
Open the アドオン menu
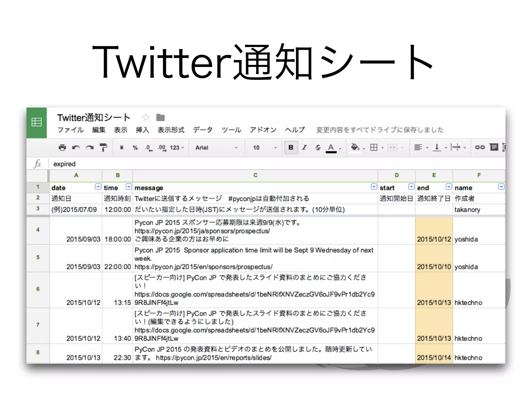point(263,130)
